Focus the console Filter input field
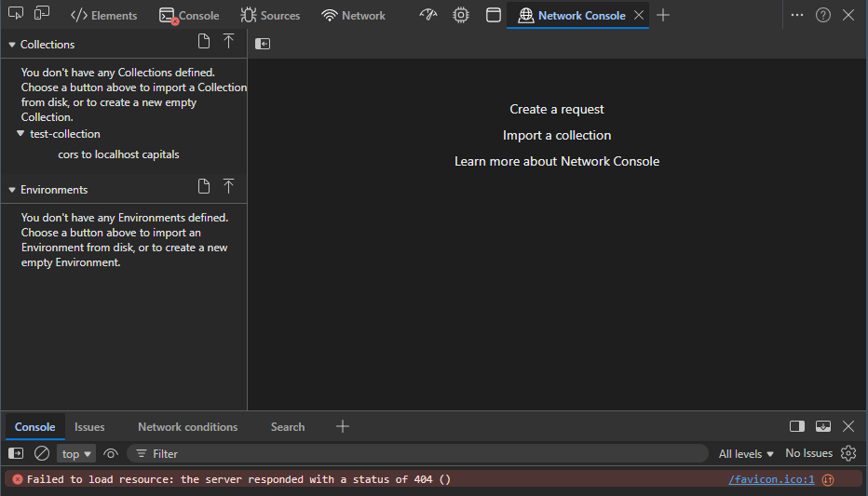This screenshot has width=868, height=496. tap(418, 454)
